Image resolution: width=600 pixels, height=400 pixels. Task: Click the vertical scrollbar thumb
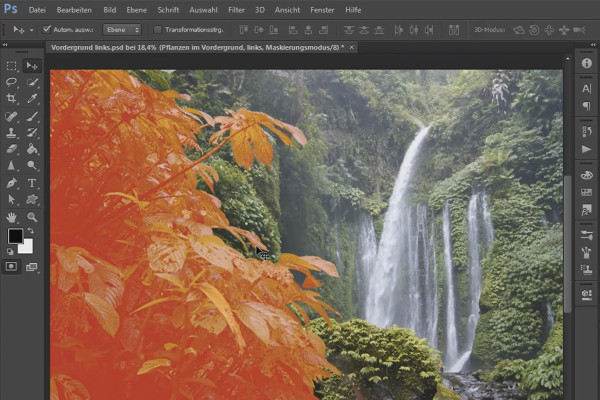567,244
